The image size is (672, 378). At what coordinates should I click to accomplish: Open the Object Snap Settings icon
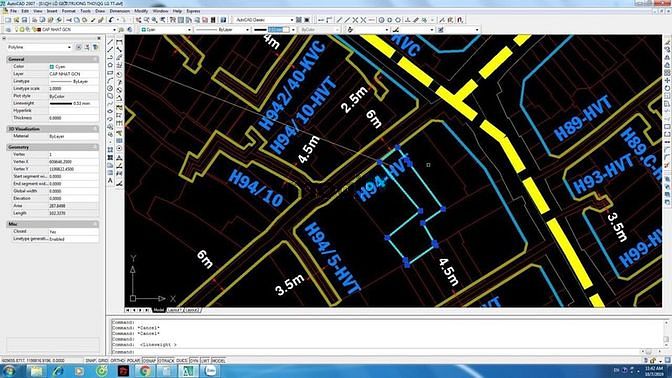coord(460,20)
